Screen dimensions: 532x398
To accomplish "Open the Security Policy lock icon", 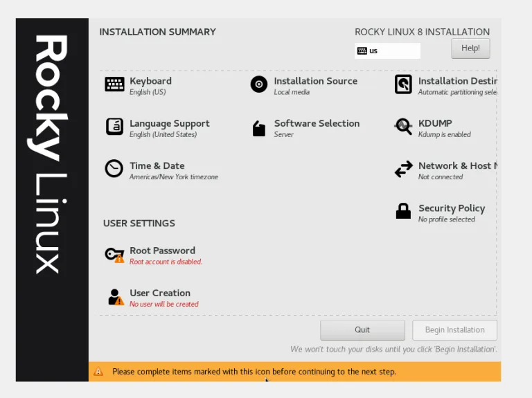I will 403,211.
